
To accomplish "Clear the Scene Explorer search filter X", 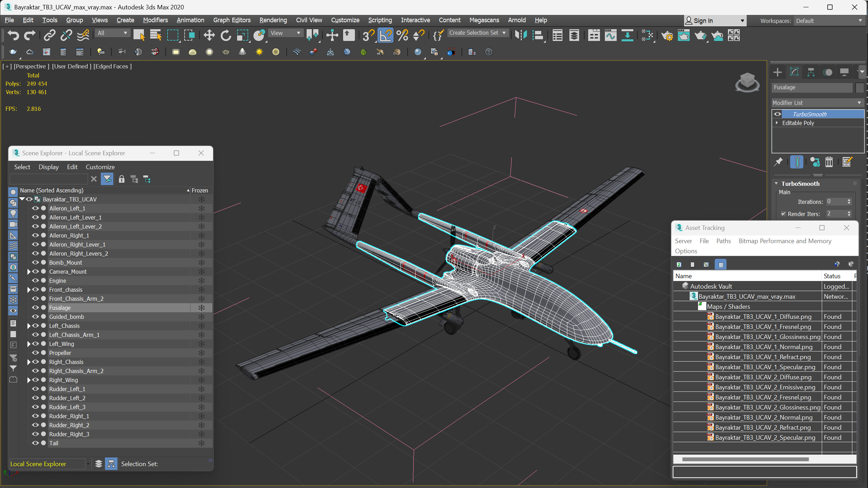I will tap(94, 179).
